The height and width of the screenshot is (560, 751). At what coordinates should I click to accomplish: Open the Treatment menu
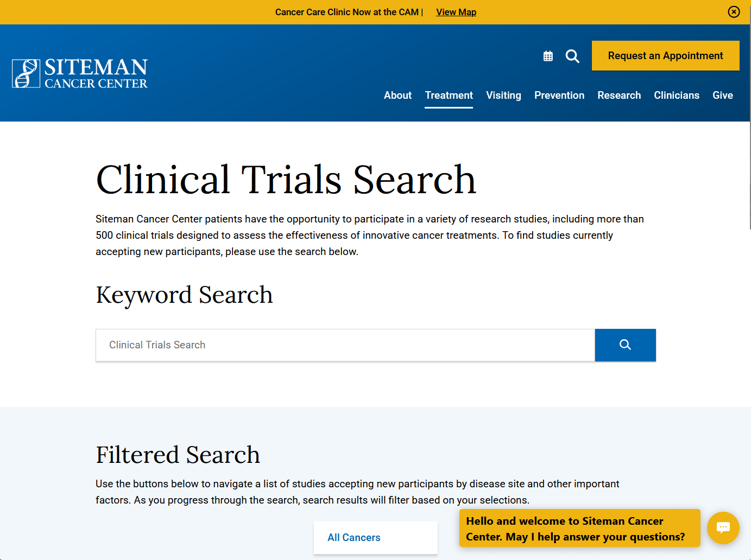(449, 96)
